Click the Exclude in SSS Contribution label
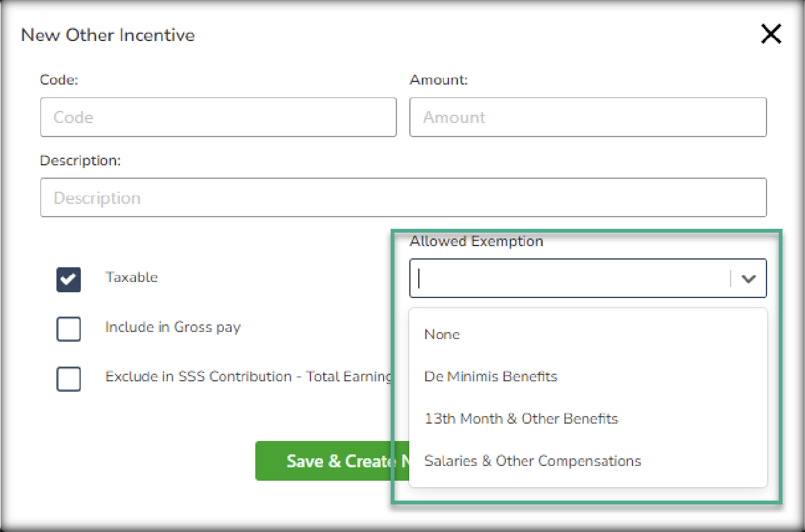The image size is (805, 532). point(248,377)
